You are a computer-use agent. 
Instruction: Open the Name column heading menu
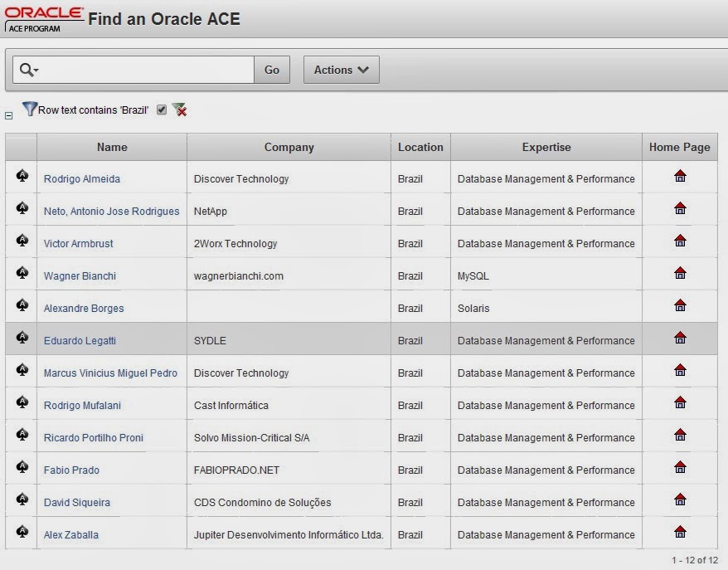click(111, 147)
